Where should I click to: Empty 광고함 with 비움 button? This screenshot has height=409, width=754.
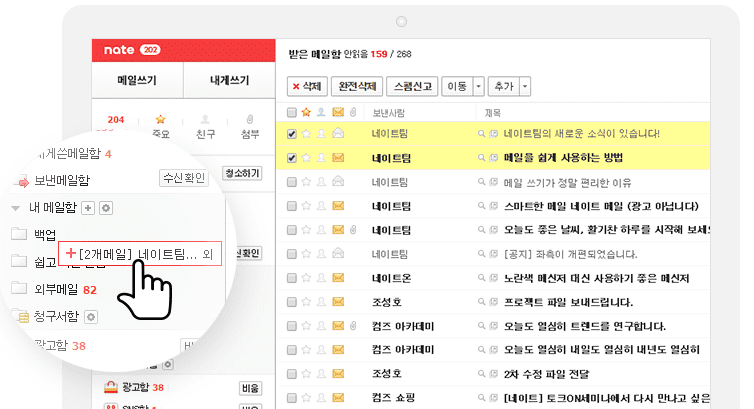[x=250, y=388]
